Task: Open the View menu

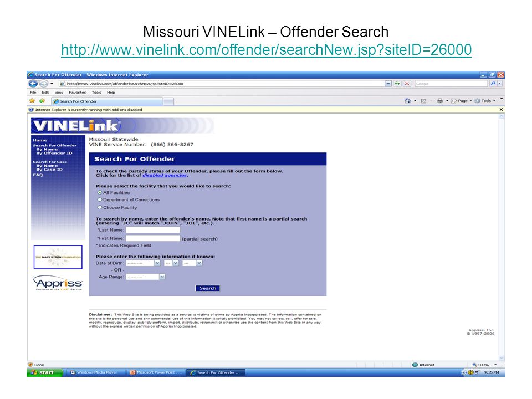Action: pyautogui.click(x=59, y=93)
